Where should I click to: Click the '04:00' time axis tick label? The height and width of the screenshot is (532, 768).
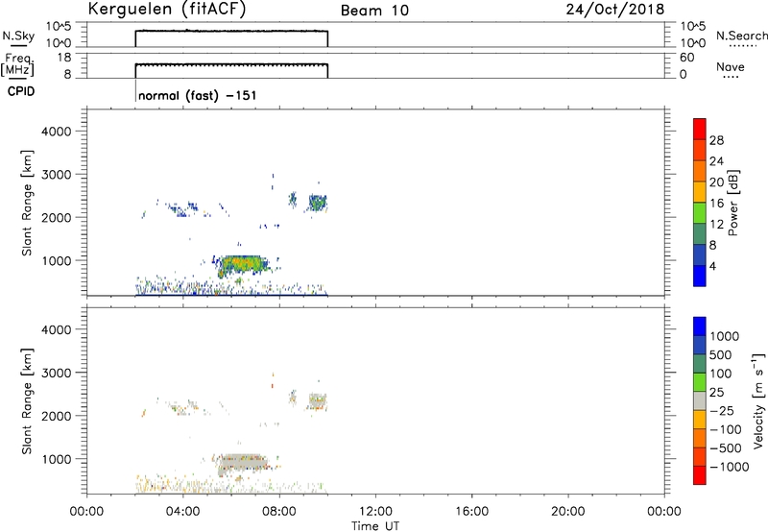click(182, 512)
